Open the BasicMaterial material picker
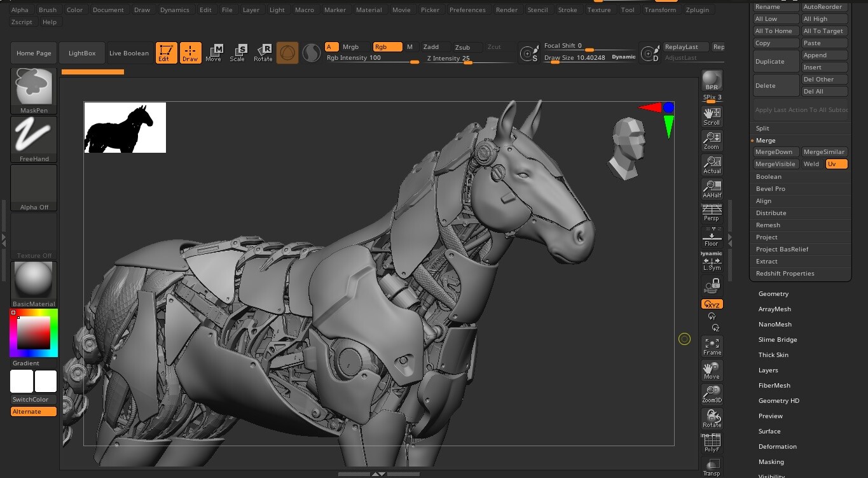 click(x=34, y=285)
